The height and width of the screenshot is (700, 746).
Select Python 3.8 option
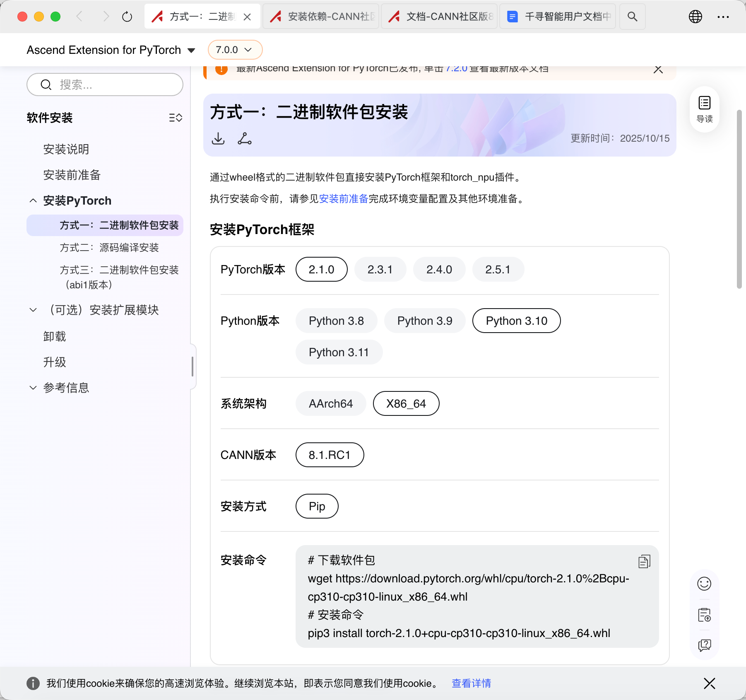pyautogui.click(x=336, y=321)
